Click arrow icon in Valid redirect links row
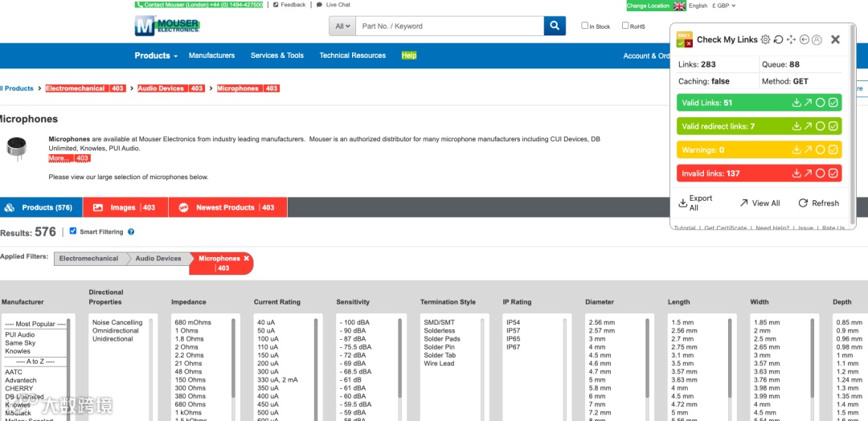The height and width of the screenshot is (421, 868). [x=809, y=126]
